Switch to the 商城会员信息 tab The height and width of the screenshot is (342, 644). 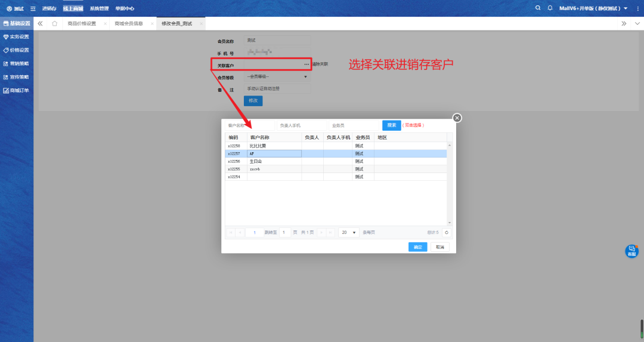129,24
